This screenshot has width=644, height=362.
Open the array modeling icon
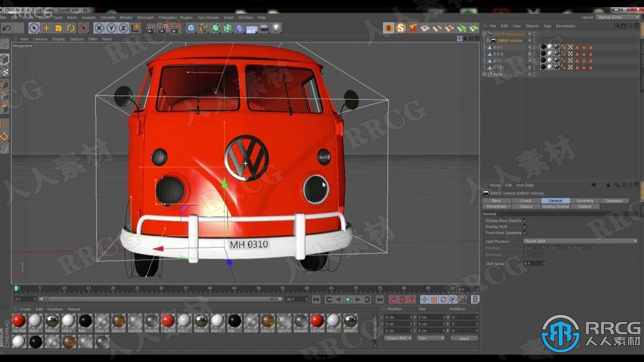pyautogui.click(x=227, y=28)
